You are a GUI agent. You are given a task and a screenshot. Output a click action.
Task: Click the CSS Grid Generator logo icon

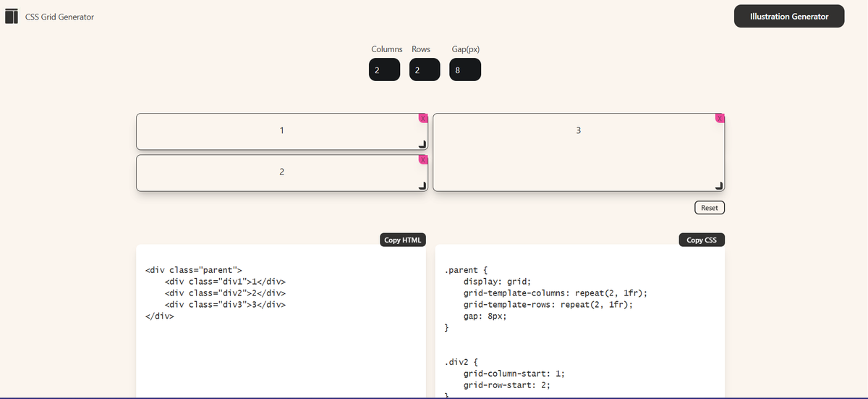12,17
